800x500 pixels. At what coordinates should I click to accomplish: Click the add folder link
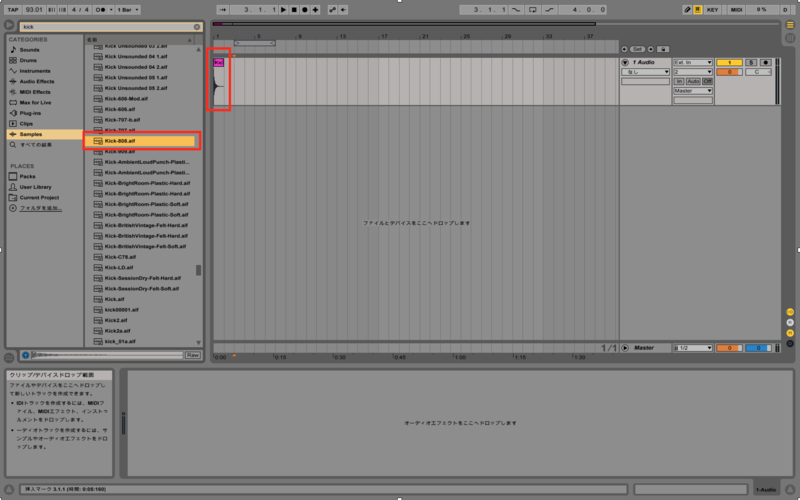(x=41, y=208)
